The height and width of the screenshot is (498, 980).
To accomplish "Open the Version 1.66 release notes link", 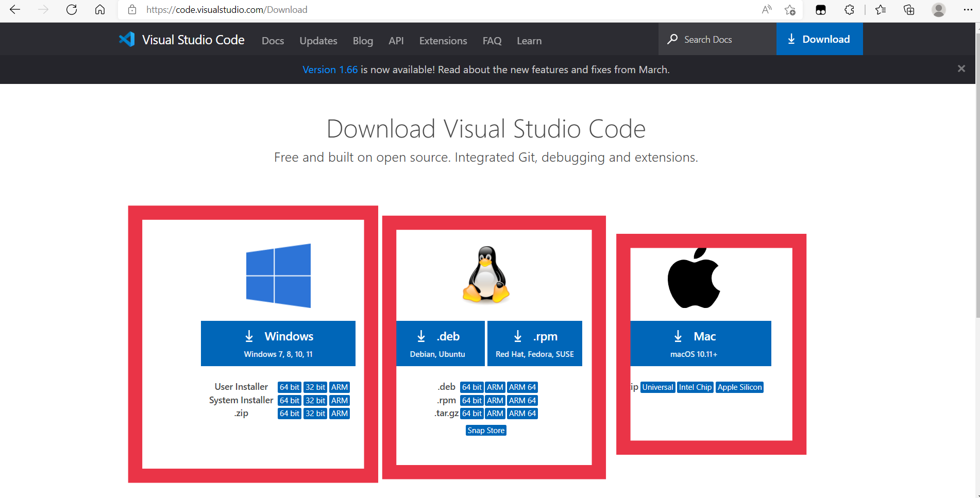I will pos(330,70).
